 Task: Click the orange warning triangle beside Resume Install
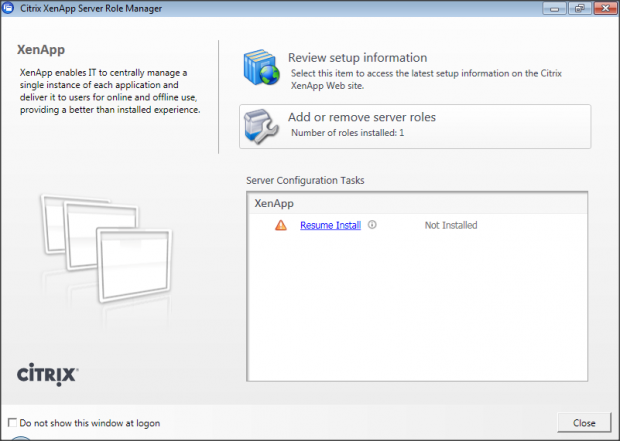click(281, 225)
